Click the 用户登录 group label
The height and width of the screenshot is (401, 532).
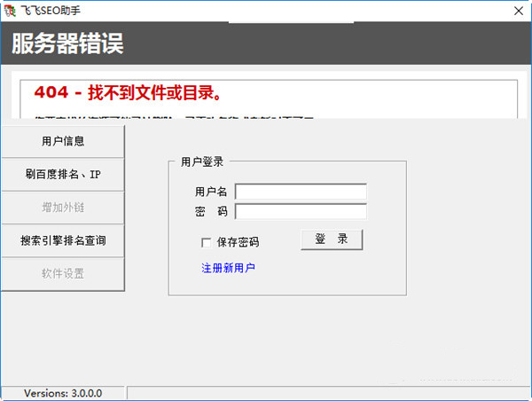point(202,161)
